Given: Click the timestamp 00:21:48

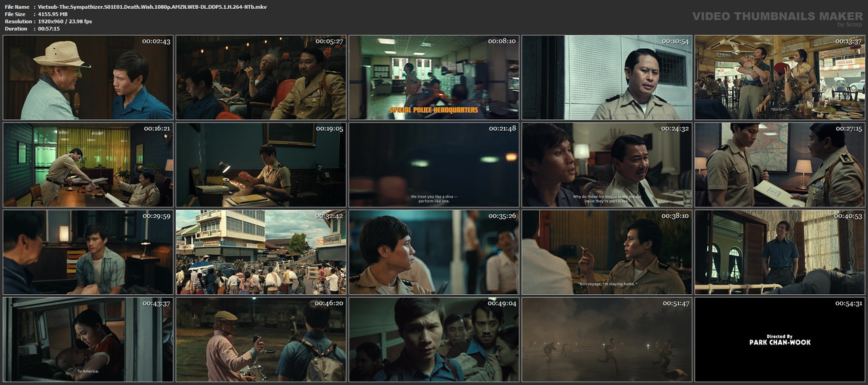Looking at the screenshot, I should pyautogui.click(x=502, y=129).
